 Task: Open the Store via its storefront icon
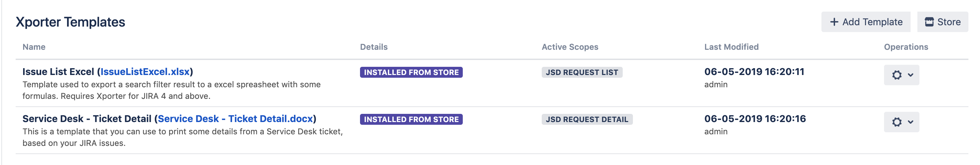pyautogui.click(x=929, y=22)
